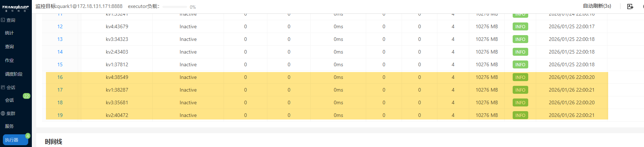
Task: Click the Transwarp logo
Action: (16, 8)
